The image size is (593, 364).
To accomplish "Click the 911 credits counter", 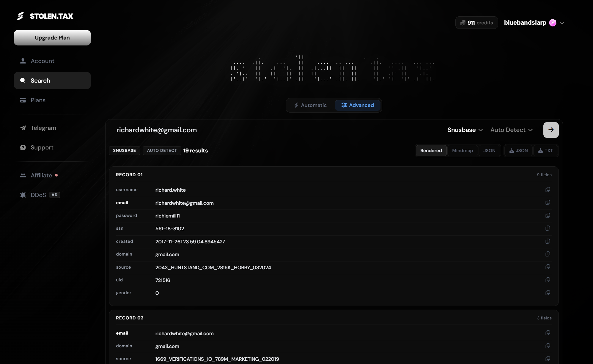I will click(476, 23).
